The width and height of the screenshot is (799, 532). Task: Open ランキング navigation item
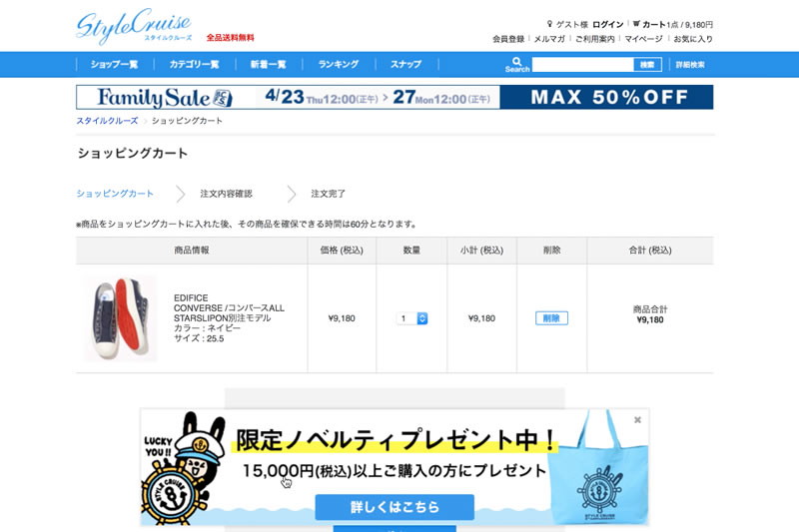click(x=339, y=65)
